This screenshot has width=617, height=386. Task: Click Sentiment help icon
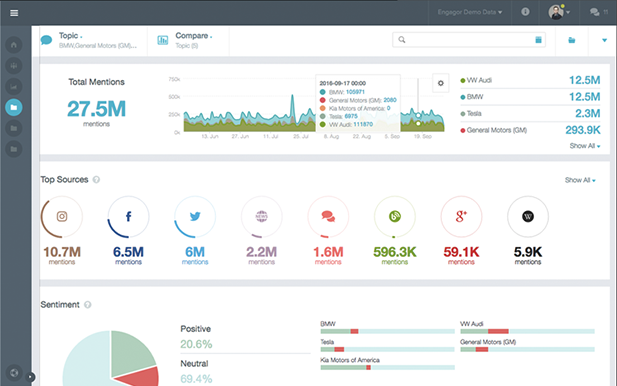(88, 305)
